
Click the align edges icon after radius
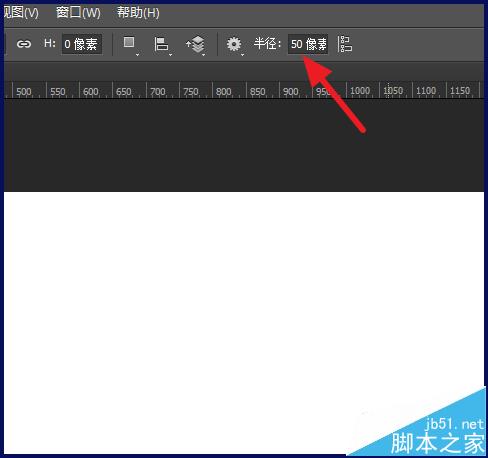345,44
